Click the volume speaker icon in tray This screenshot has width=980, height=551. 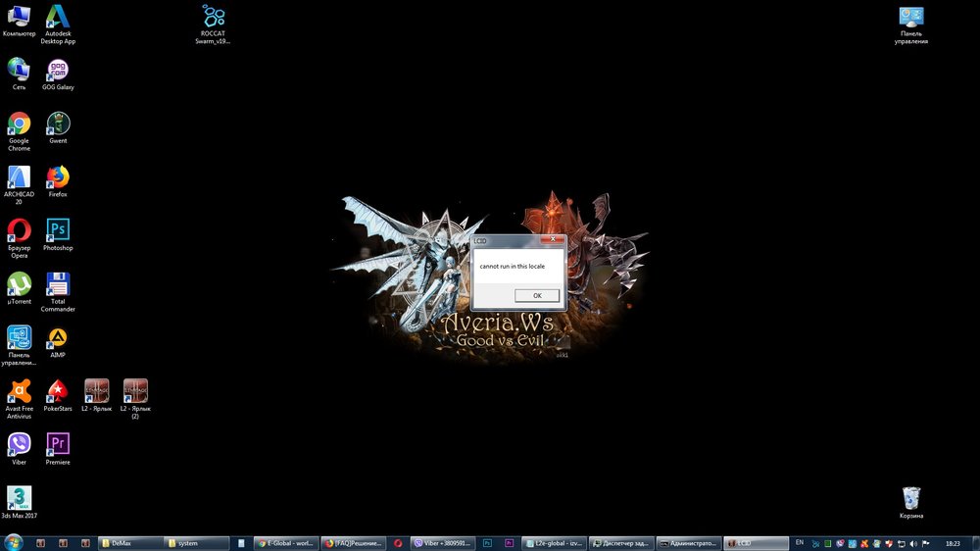[x=912, y=542]
